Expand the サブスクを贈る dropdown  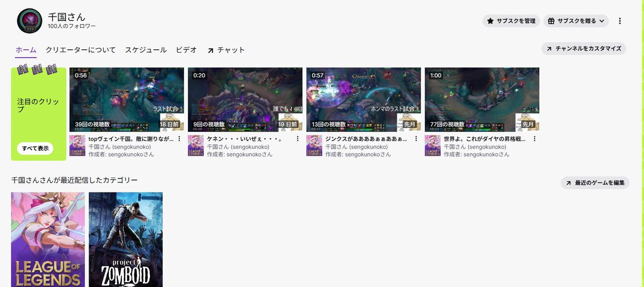576,21
